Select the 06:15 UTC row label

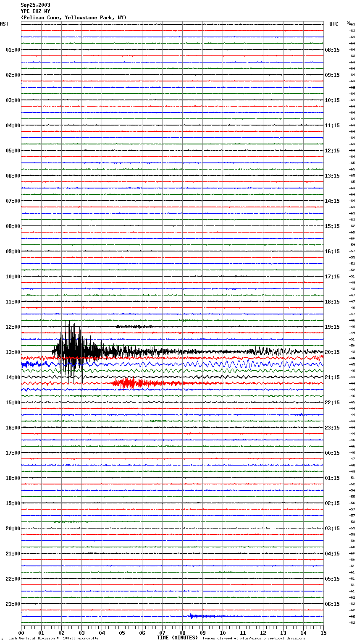click(x=332, y=604)
